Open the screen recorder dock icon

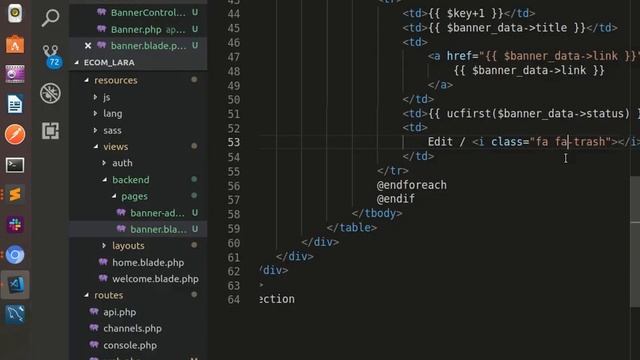click(15, 74)
